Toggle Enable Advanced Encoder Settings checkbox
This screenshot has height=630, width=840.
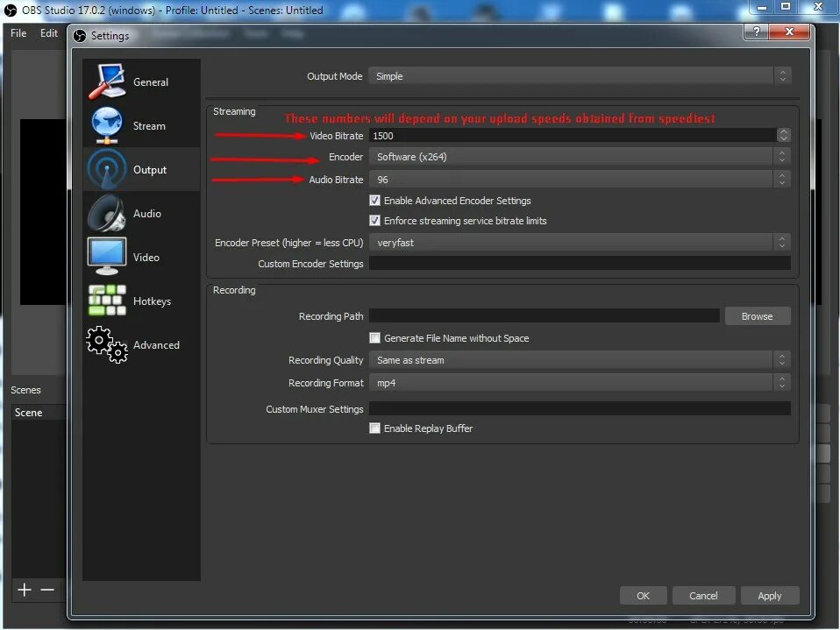coord(375,200)
